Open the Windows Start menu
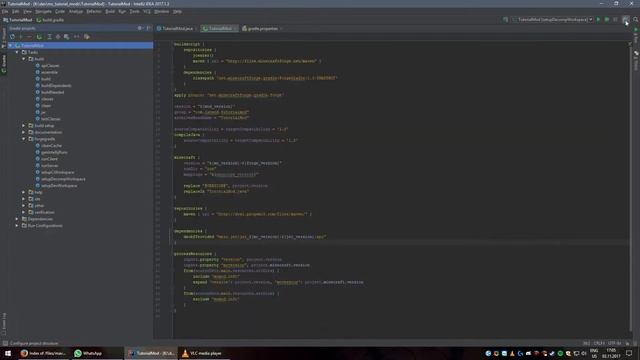This screenshot has height=360, width=640. pos(8,353)
